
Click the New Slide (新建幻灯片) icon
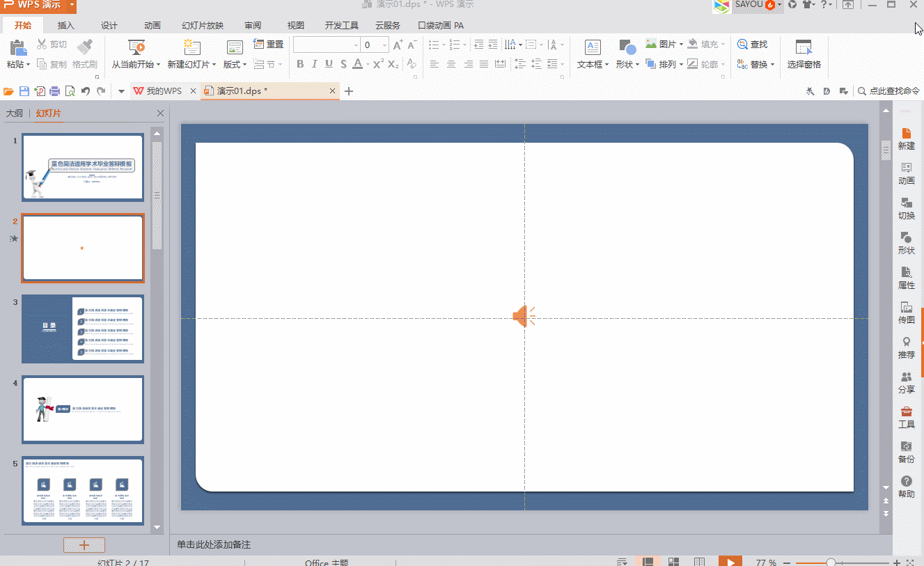191,47
